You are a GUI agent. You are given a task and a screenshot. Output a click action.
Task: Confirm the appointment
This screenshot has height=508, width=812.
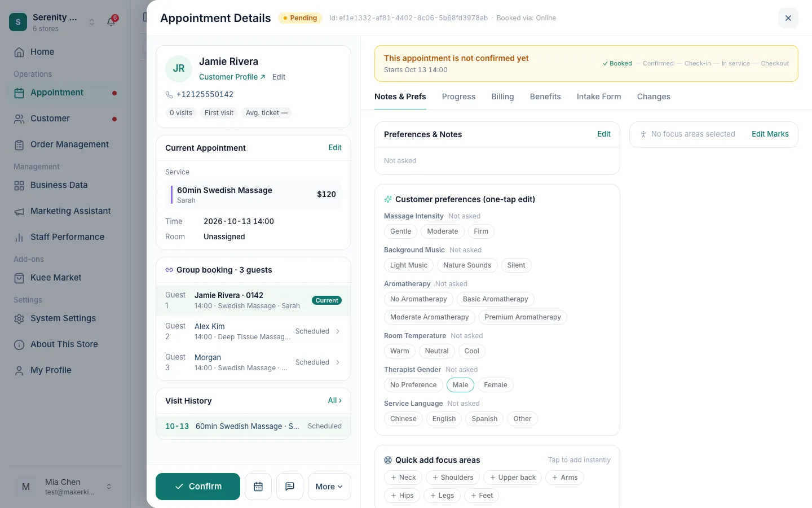pyautogui.click(x=198, y=487)
